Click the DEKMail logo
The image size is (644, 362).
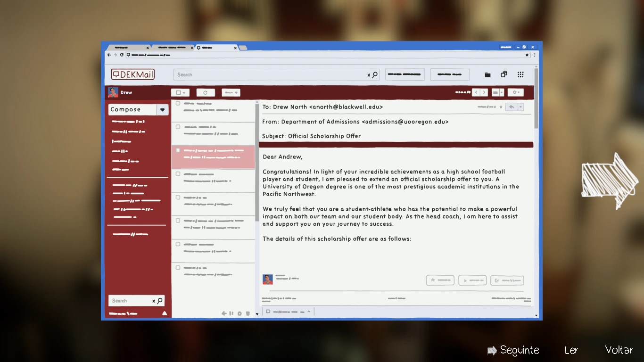pos(133,74)
